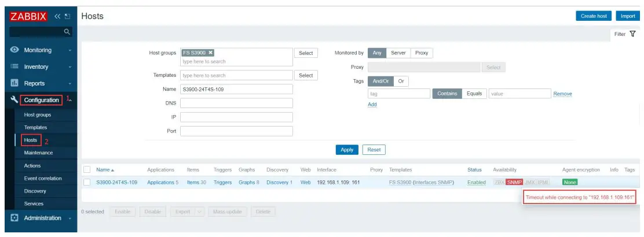
Task: Click the Enabled status link
Action: coord(477,183)
